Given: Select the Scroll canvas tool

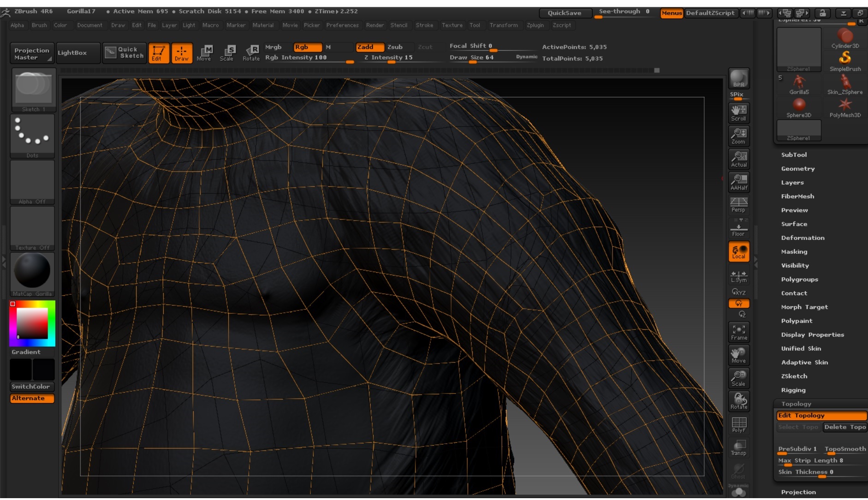Looking at the screenshot, I should pos(738,113).
